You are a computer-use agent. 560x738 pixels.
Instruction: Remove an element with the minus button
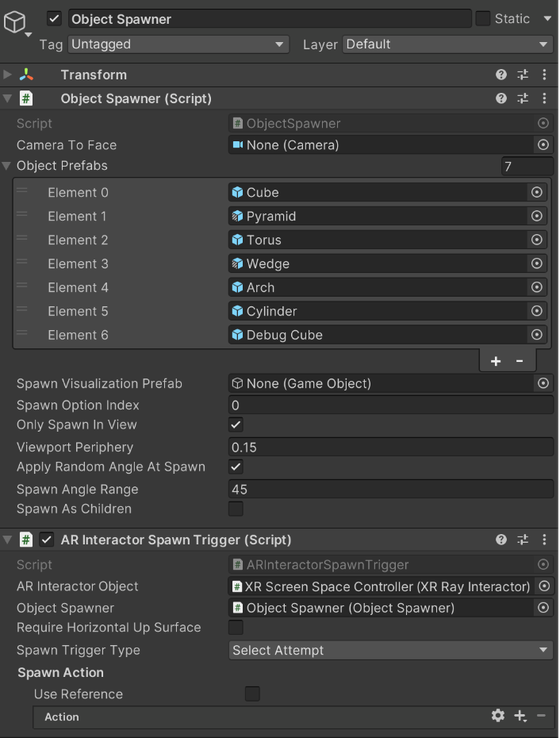[520, 359]
